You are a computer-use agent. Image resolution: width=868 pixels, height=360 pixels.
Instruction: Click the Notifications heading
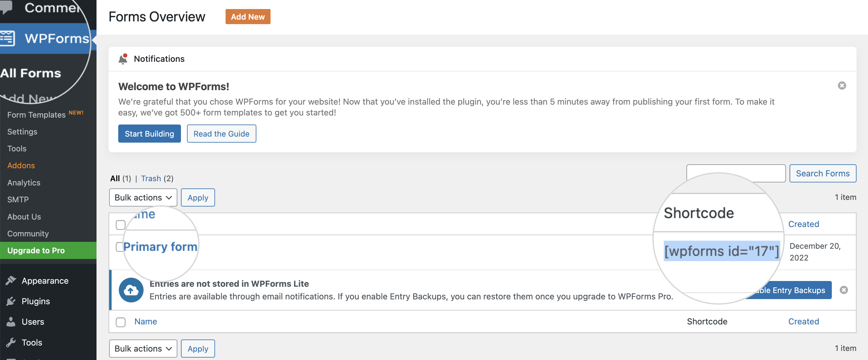tap(159, 59)
